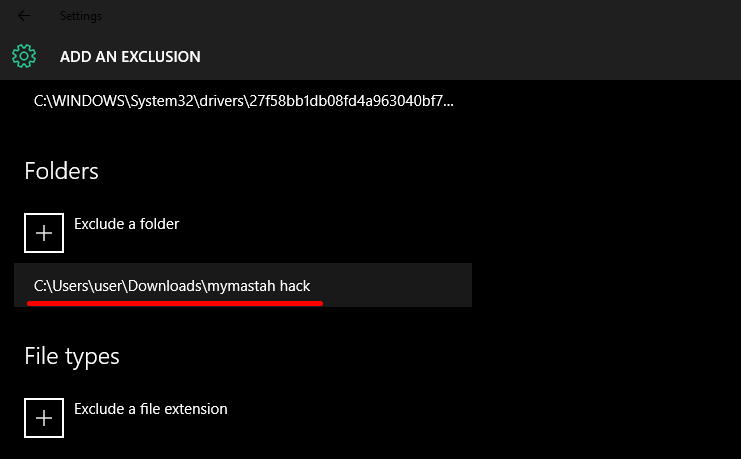Click the 'C:\Users' start of folder path
Image resolution: width=741 pixels, height=459 pixels.
(x=62, y=286)
